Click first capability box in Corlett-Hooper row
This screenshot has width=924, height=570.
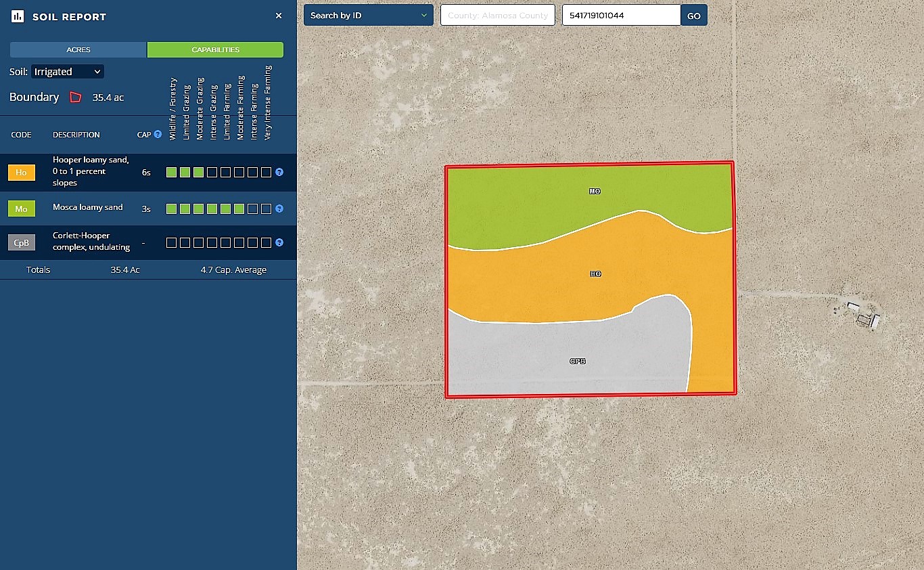pyautogui.click(x=171, y=242)
